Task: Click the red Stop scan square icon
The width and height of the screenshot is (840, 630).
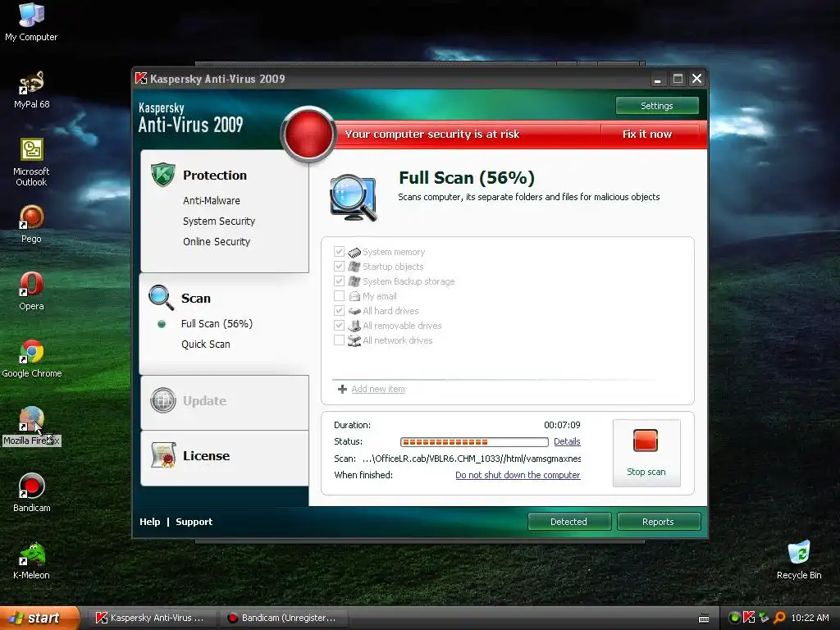Action: (645, 441)
